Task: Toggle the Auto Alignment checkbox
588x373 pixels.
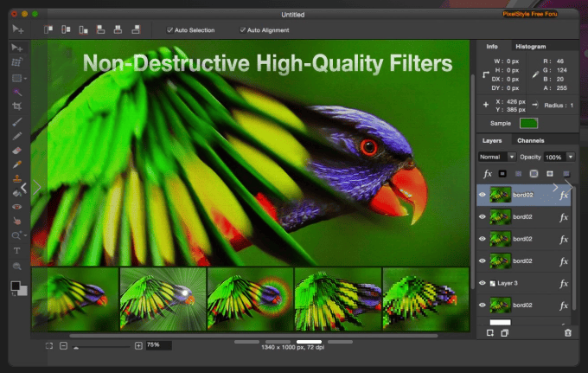Action: (x=243, y=30)
